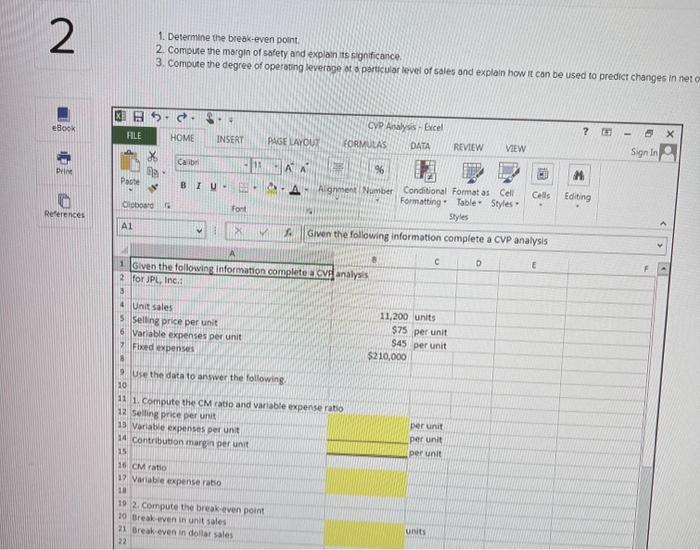The height and width of the screenshot is (550, 700).
Task: Open the eBook resource
Action: pyautogui.click(x=63, y=119)
